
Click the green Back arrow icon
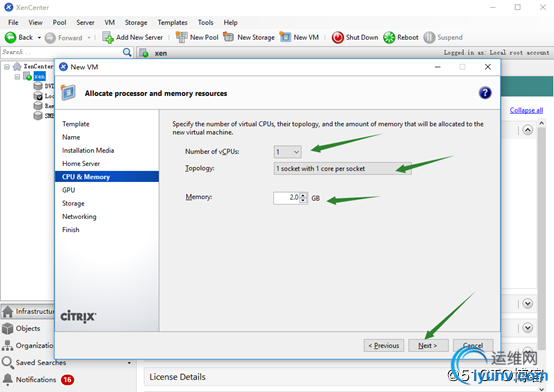click(10, 37)
